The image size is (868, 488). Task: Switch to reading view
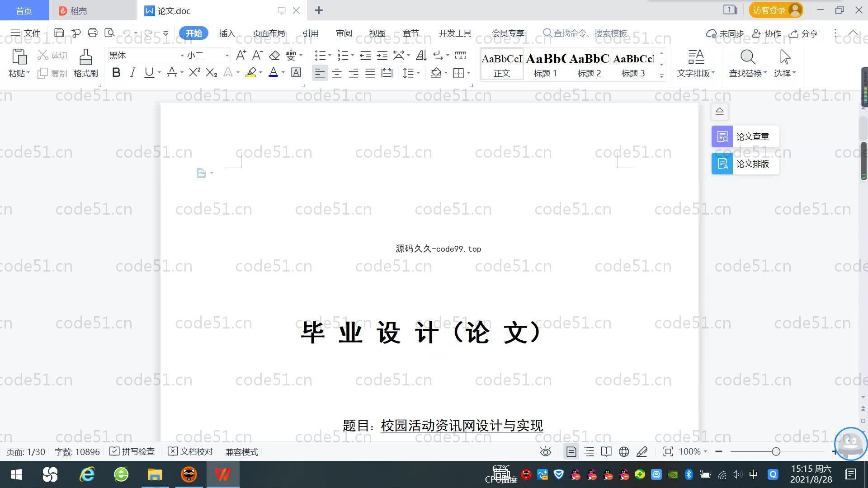coord(606,451)
